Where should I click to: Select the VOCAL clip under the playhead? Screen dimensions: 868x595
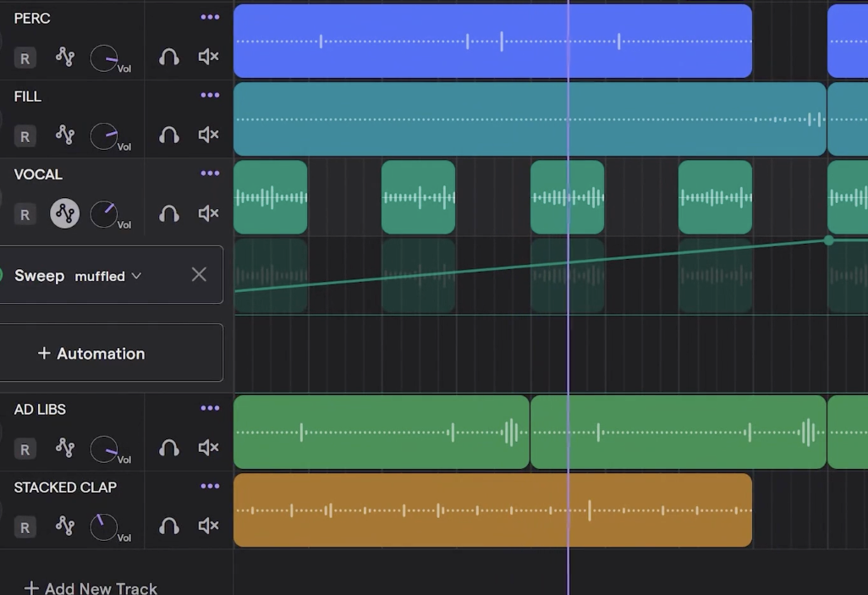pyautogui.click(x=567, y=197)
